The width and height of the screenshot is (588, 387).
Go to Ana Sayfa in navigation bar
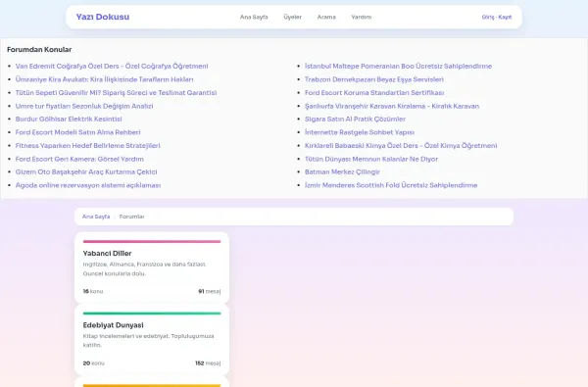click(x=254, y=17)
